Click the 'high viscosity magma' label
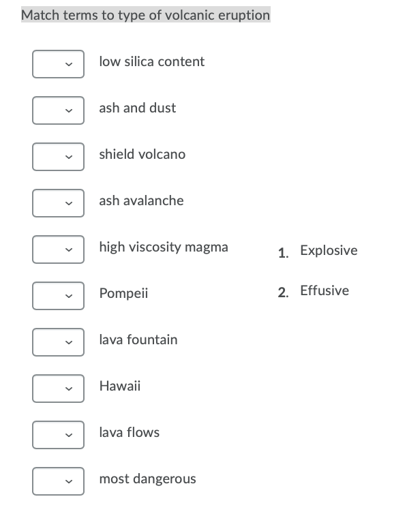This screenshot has height=529, width=420. (164, 247)
